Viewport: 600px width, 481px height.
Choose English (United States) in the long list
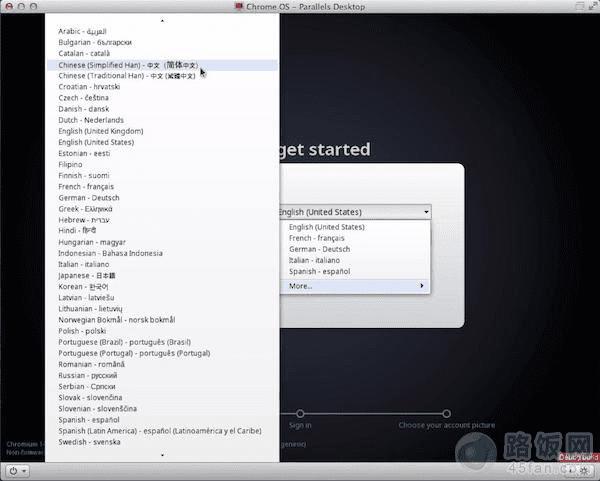coord(162,142)
